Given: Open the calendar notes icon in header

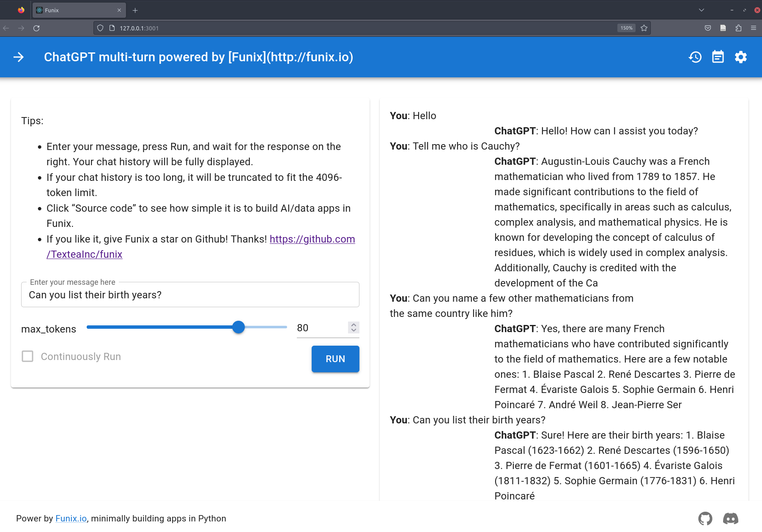Looking at the screenshot, I should [718, 57].
